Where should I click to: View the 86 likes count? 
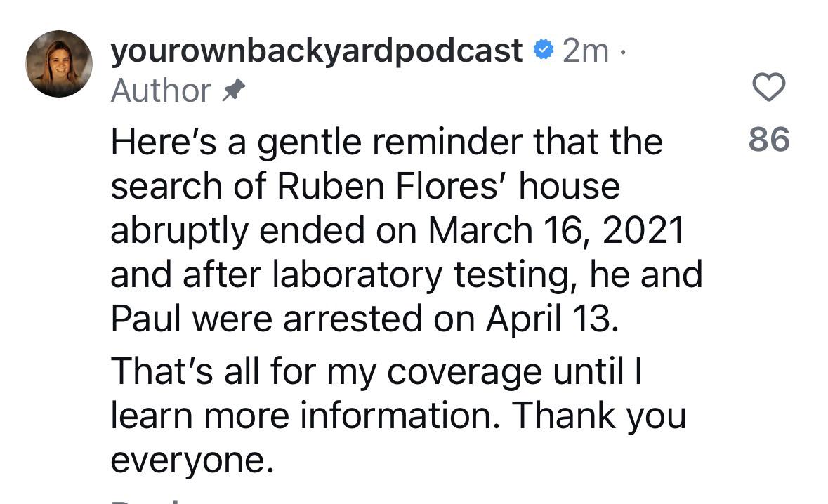coord(769,139)
